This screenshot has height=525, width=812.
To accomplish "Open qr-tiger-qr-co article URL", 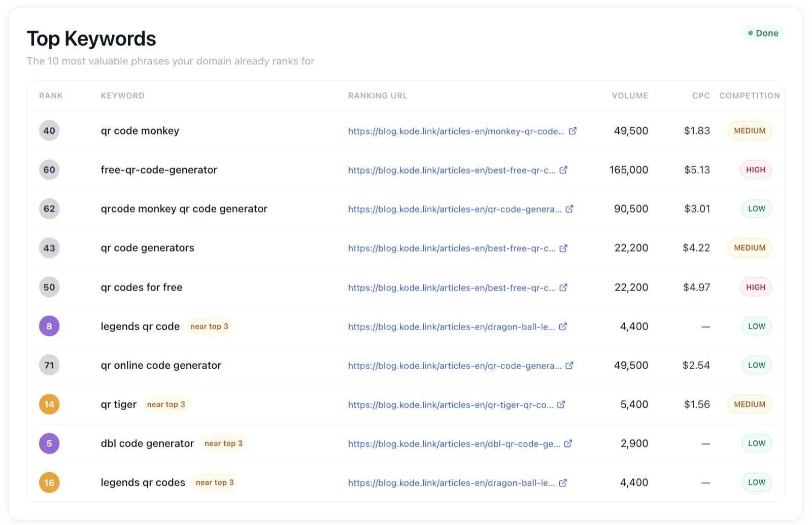I will coord(451,404).
